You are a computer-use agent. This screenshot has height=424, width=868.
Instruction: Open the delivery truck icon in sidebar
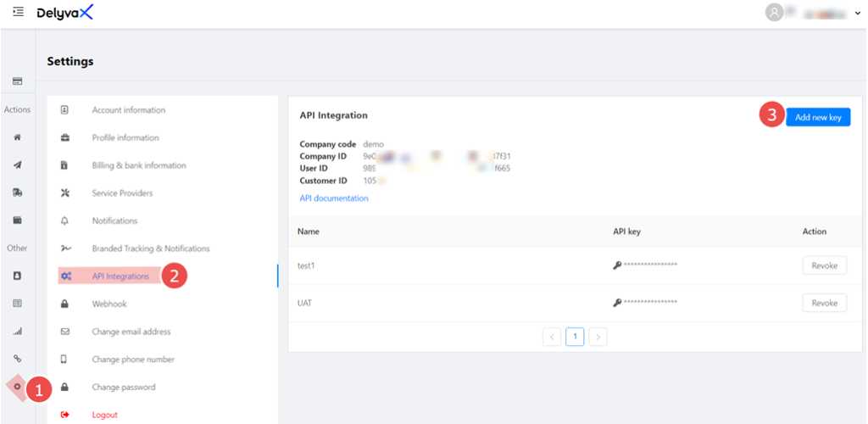pyautogui.click(x=17, y=192)
